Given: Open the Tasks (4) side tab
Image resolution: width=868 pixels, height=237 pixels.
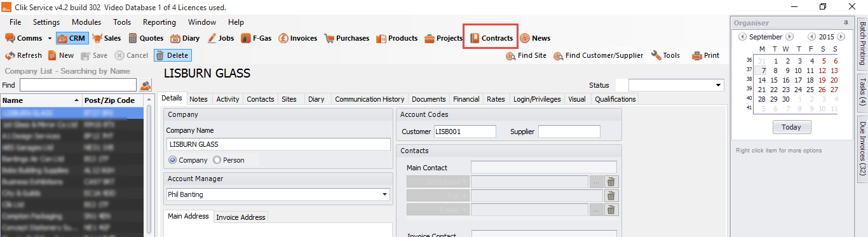Looking at the screenshot, I should (x=862, y=92).
